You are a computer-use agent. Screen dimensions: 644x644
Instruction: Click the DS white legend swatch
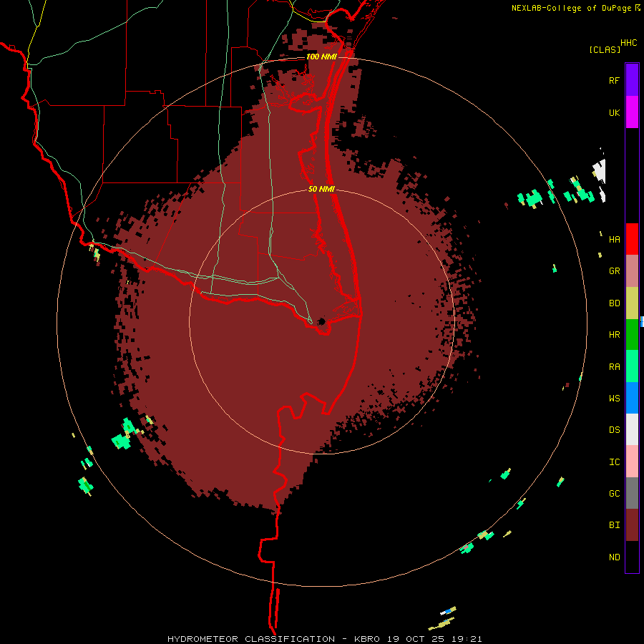[x=632, y=429]
